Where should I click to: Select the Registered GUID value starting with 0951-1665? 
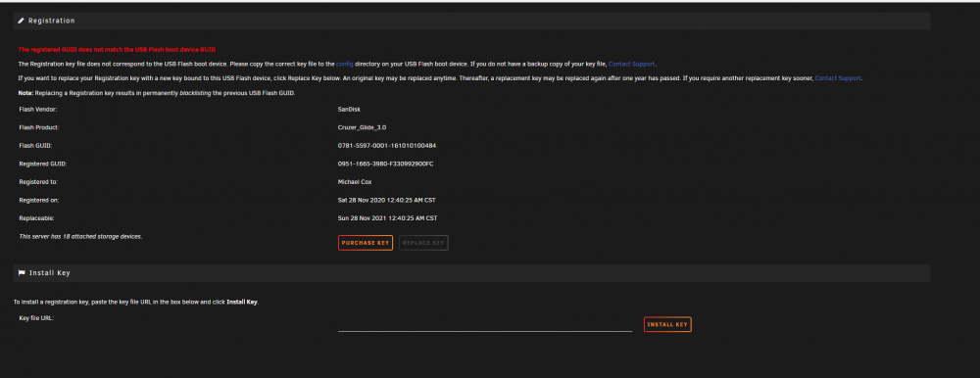385,164
